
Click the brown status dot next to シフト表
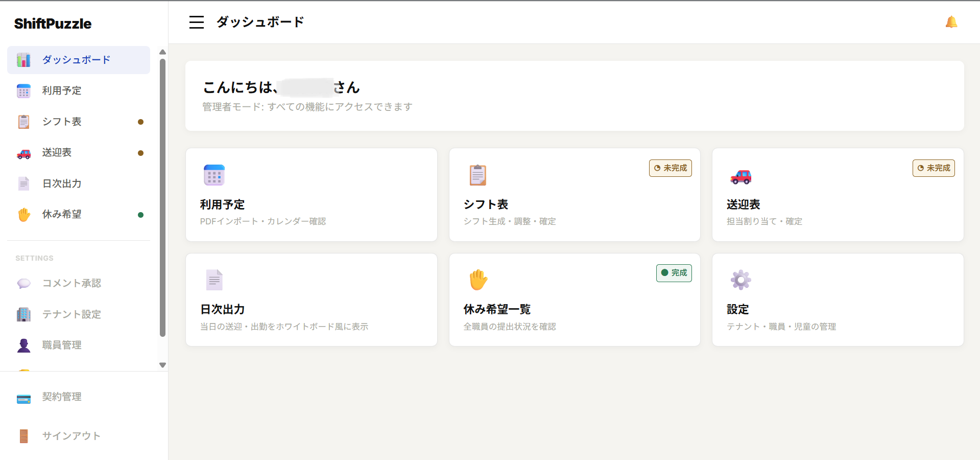140,122
